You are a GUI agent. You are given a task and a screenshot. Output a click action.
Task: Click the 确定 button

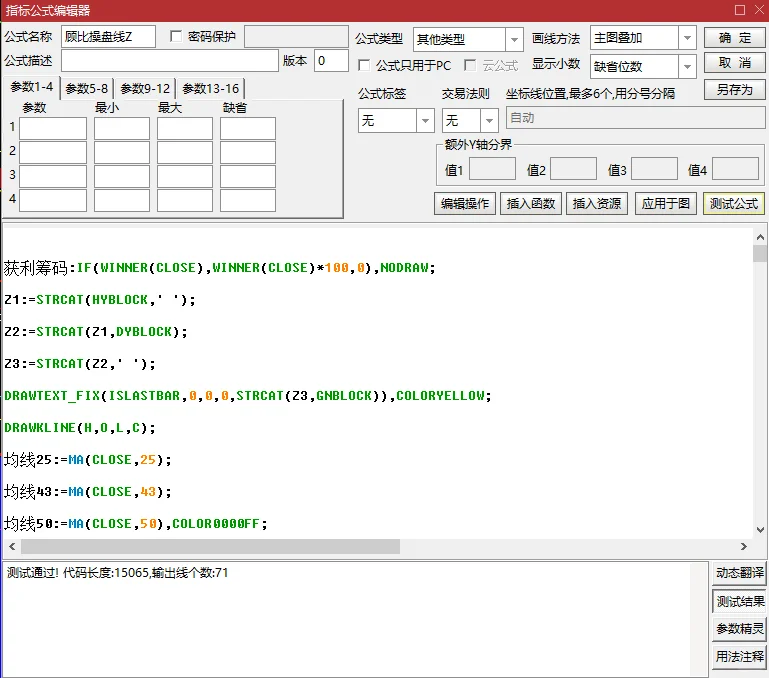(x=734, y=38)
